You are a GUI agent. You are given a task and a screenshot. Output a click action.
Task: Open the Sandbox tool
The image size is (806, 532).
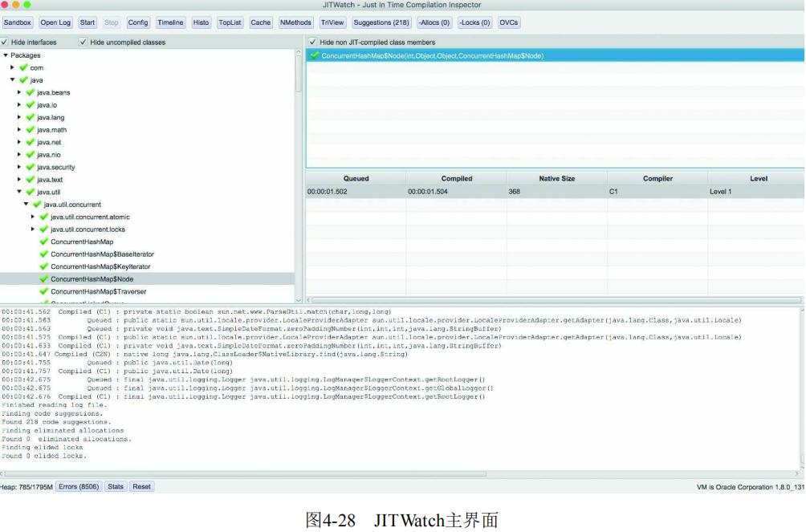tap(17, 22)
